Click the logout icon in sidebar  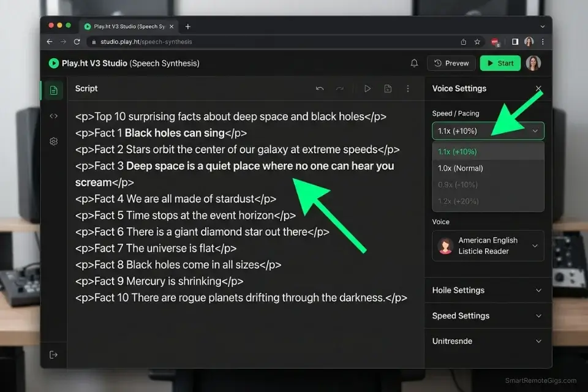click(x=54, y=355)
